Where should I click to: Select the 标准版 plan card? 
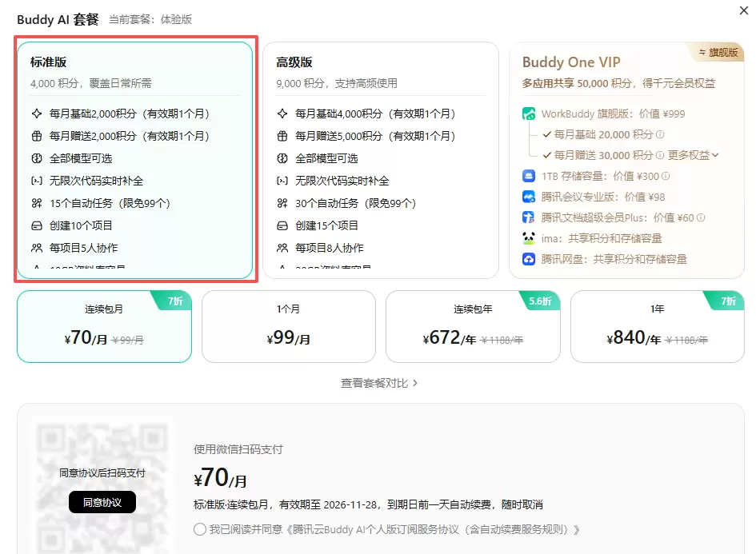pos(135,160)
